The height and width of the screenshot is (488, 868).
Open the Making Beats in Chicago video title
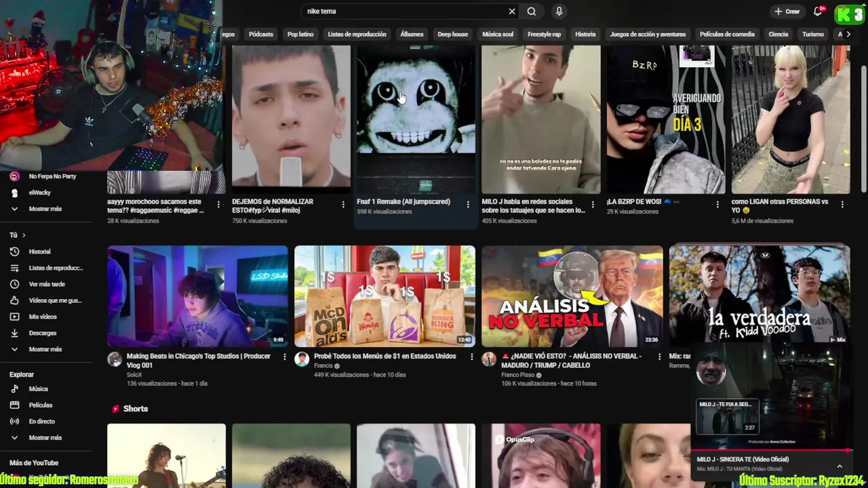click(198, 361)
